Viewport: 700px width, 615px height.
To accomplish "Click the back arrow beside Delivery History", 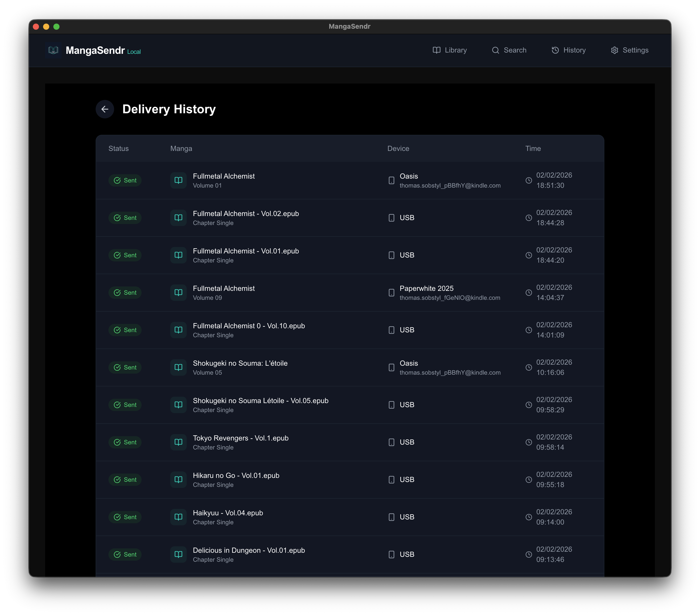I will [x=105, y=109].
